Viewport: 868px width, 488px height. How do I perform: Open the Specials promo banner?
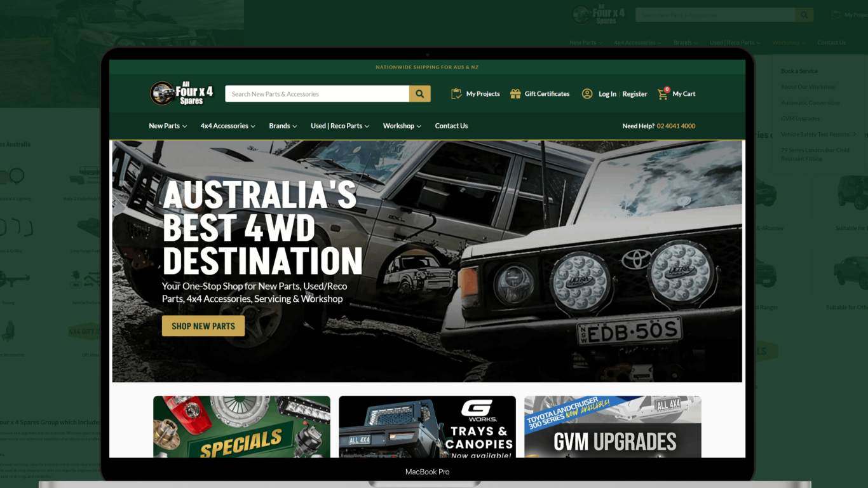point(241,427)
